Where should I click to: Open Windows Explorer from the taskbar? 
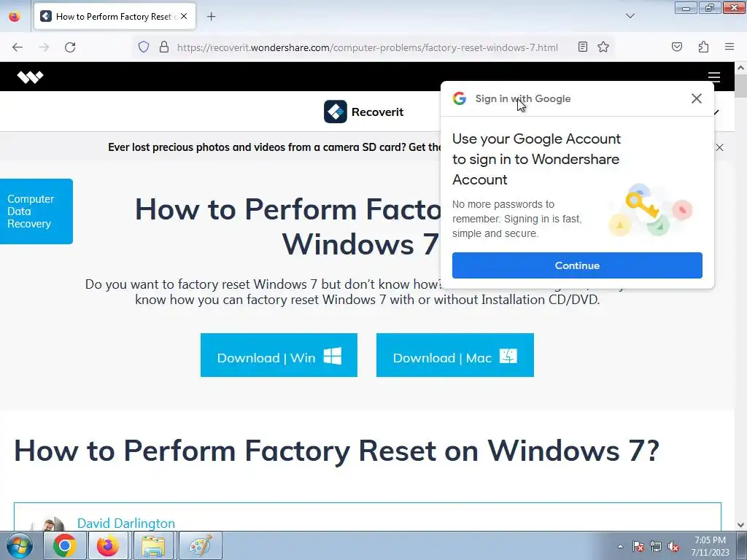(x=153, y=545)
